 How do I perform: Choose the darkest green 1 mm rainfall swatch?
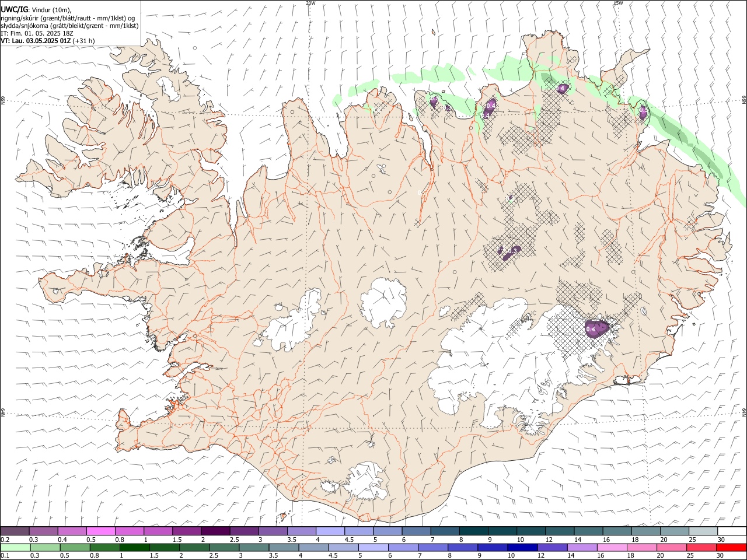click(134, 548)
